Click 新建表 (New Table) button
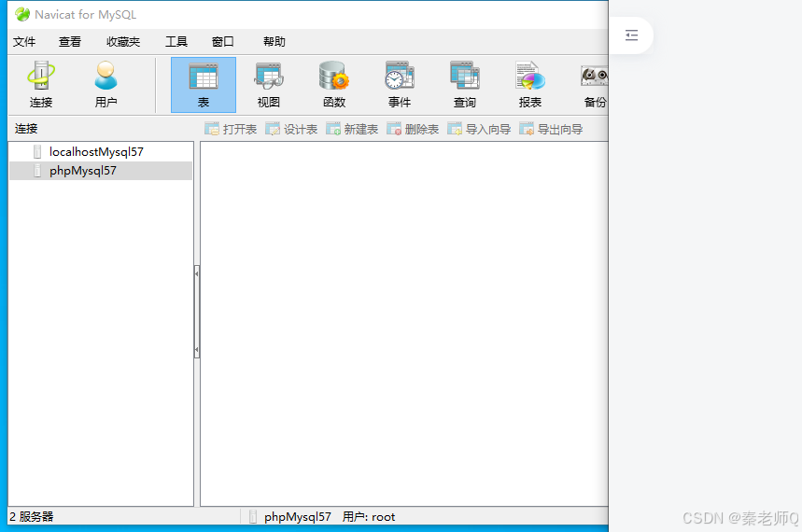 coord(352,129)
